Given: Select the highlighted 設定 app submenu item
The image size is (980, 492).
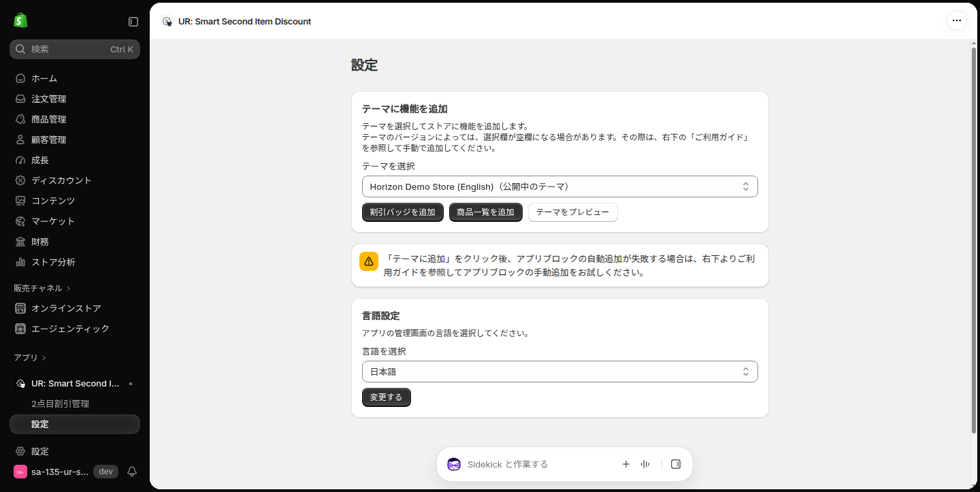Looking at the screenshot, I should pos(75,424).
